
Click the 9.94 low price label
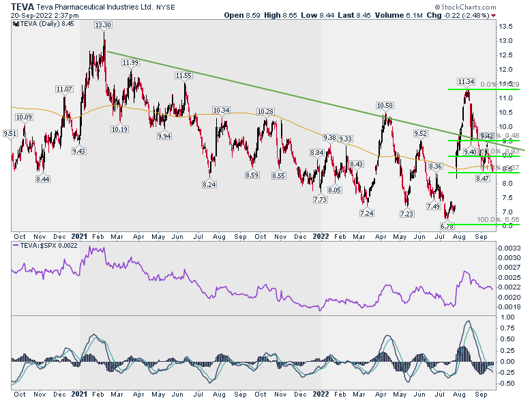[164, 136]
